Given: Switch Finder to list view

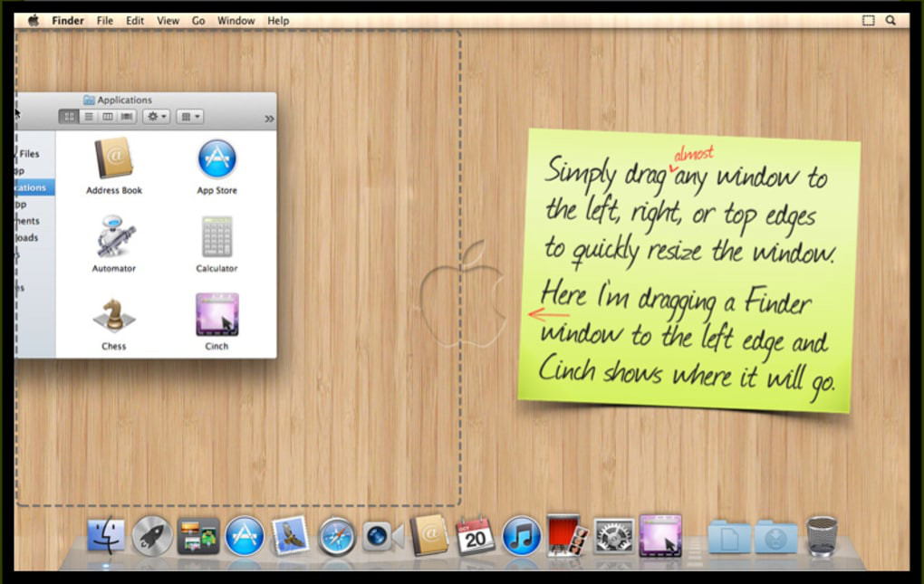Looking at the screenshot, I should [x=88, y=117].
